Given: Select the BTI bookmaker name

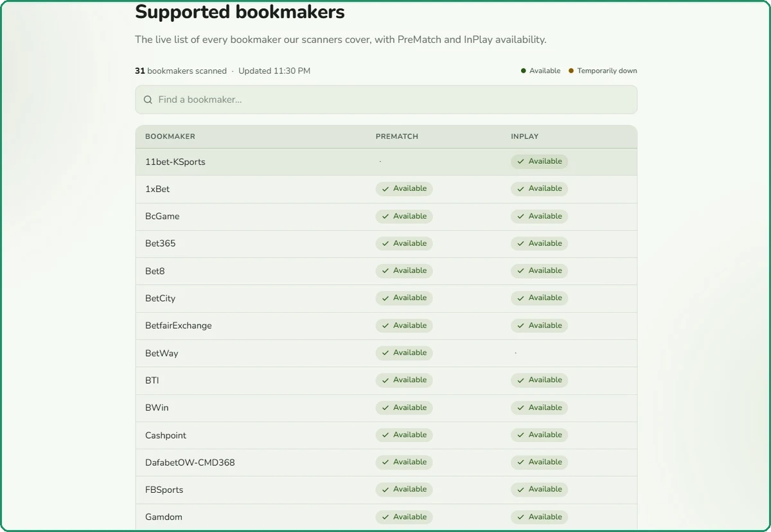Looking at the screenshot, I should click(x=152, y=380).
